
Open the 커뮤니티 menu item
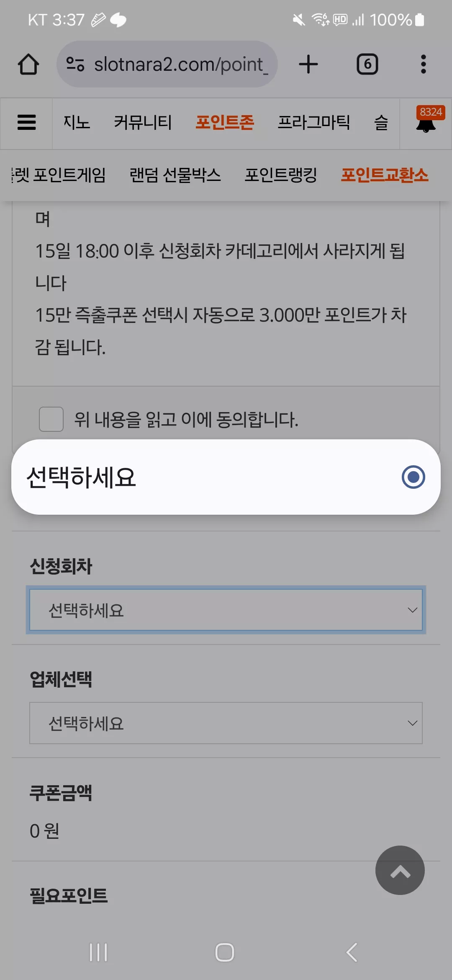pos(143,122)
